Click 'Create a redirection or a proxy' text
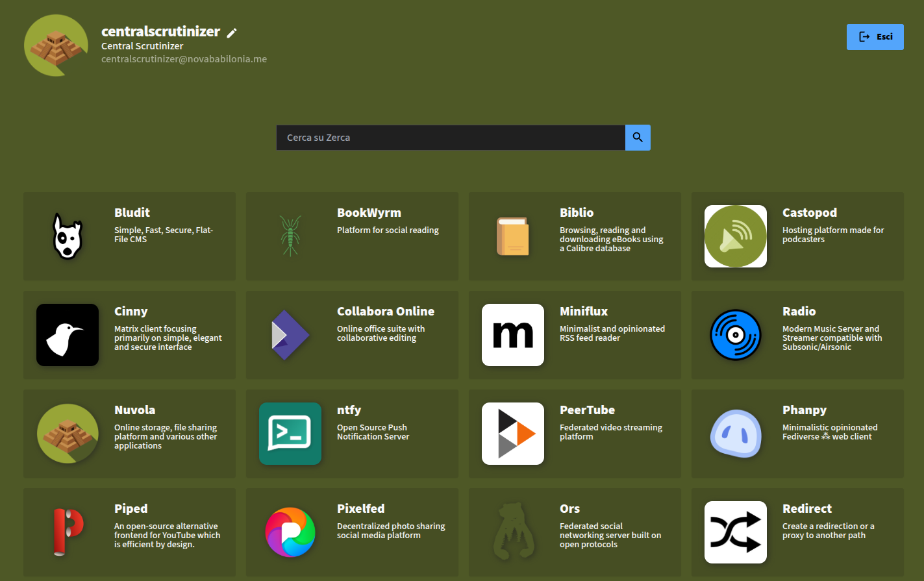 [828, 530]
